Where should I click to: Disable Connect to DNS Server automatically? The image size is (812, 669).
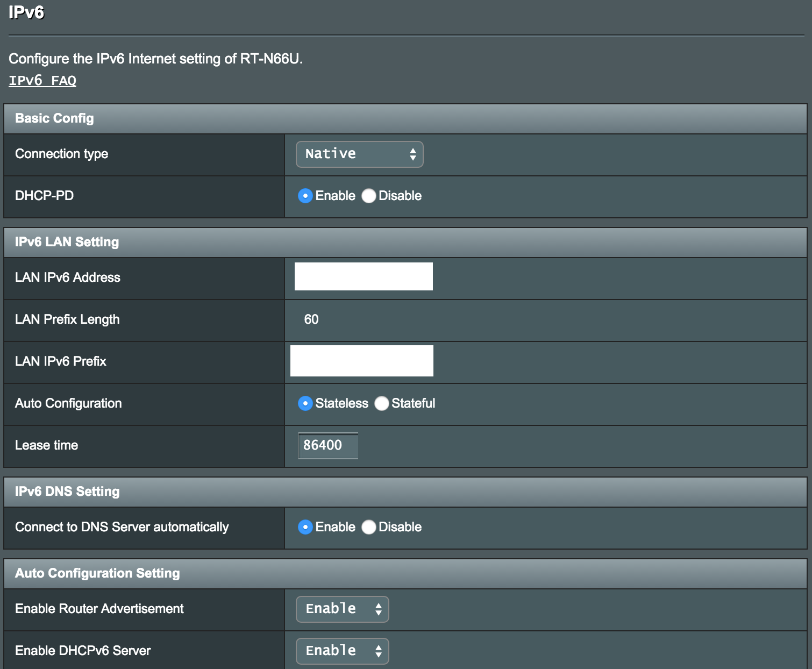tap(369, 527)
